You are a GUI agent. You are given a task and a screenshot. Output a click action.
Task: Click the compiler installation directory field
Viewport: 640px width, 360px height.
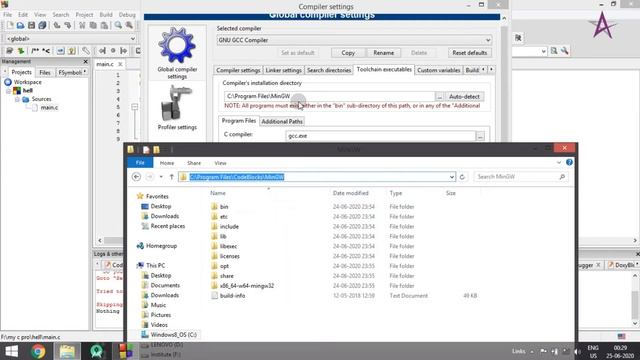coord(330,96)
